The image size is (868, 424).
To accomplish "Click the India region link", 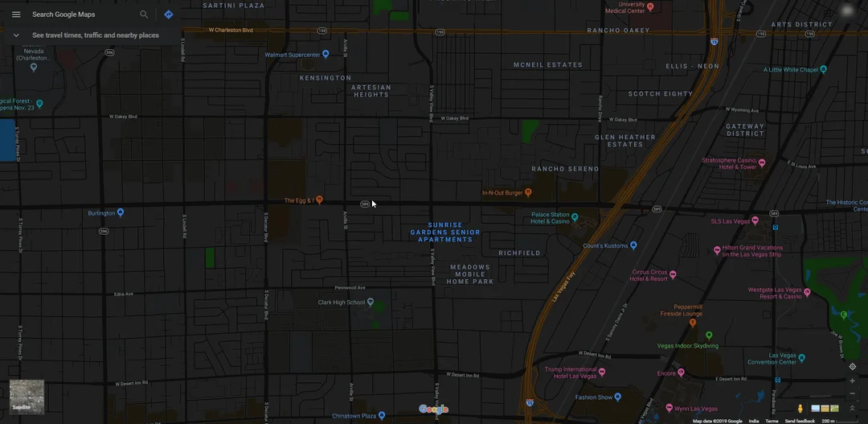I will (753, 422).
